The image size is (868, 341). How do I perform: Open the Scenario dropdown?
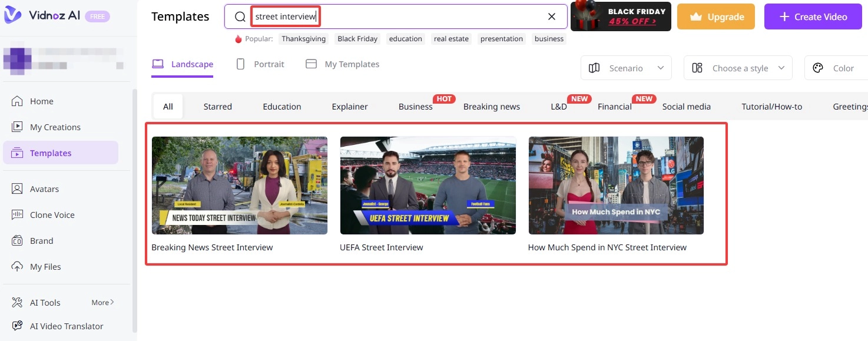pos(625,68)
